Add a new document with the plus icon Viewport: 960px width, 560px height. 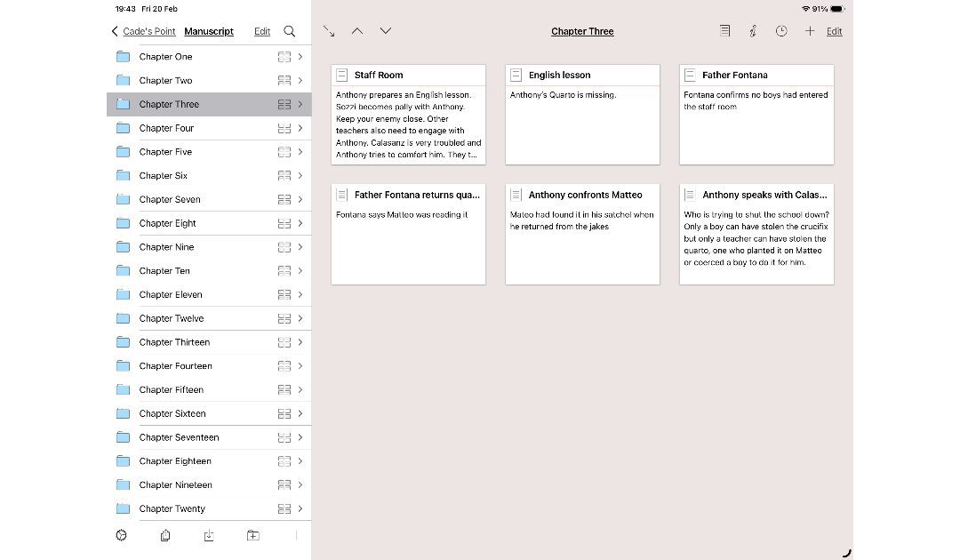click(x=810, y=30)
